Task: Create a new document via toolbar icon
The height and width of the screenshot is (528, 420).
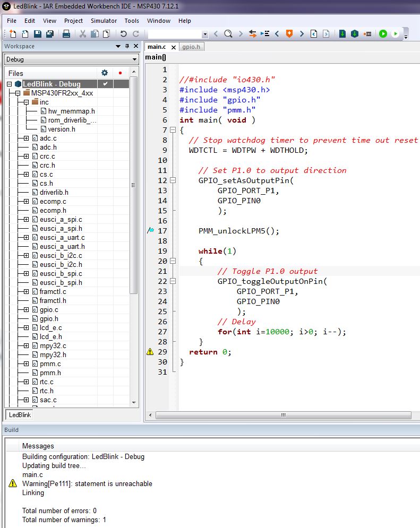Action: tap(13, 33)
